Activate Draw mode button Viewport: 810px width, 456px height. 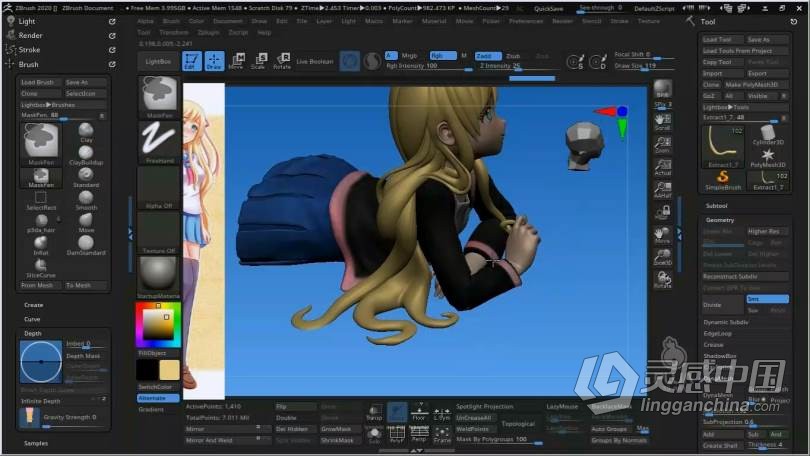[x=214, y=61]
